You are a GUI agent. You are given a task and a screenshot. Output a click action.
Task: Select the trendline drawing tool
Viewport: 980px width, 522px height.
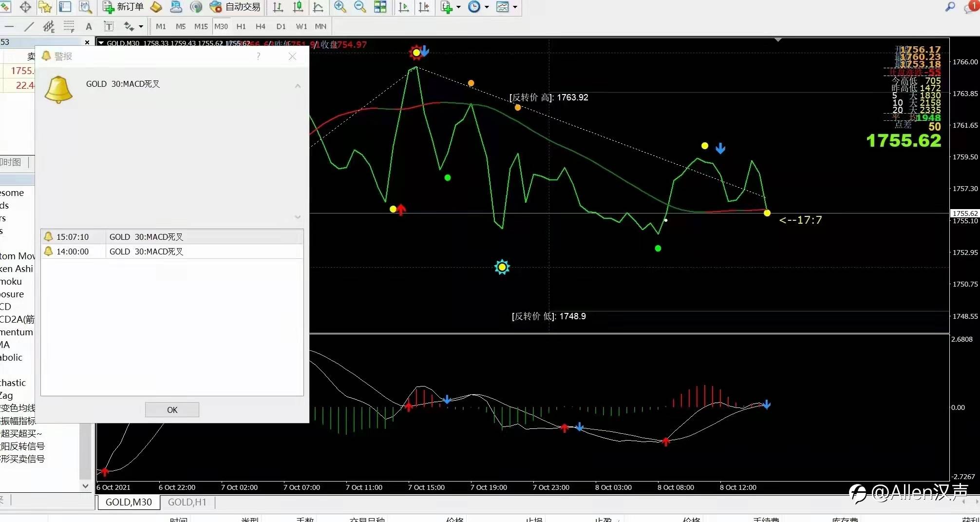pos(29,26)
